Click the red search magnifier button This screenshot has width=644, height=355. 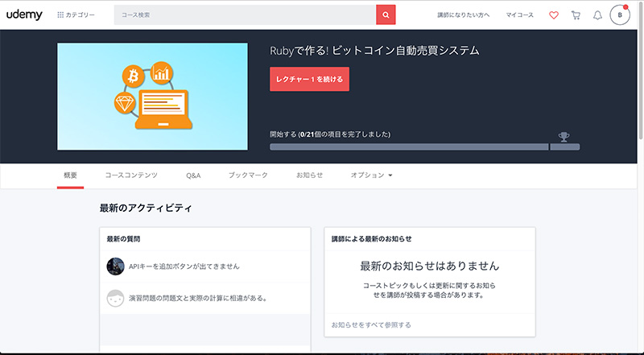pos(386,14)
